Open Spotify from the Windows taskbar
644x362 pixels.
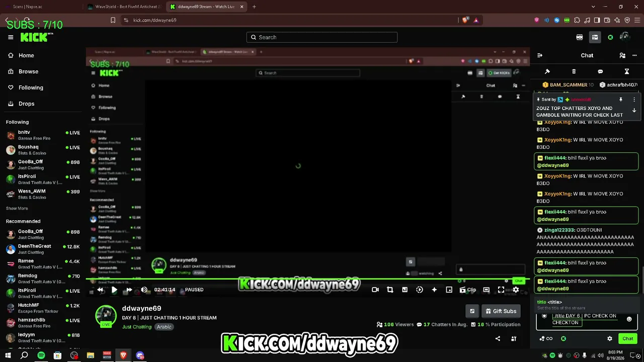(x=41, y=355)
